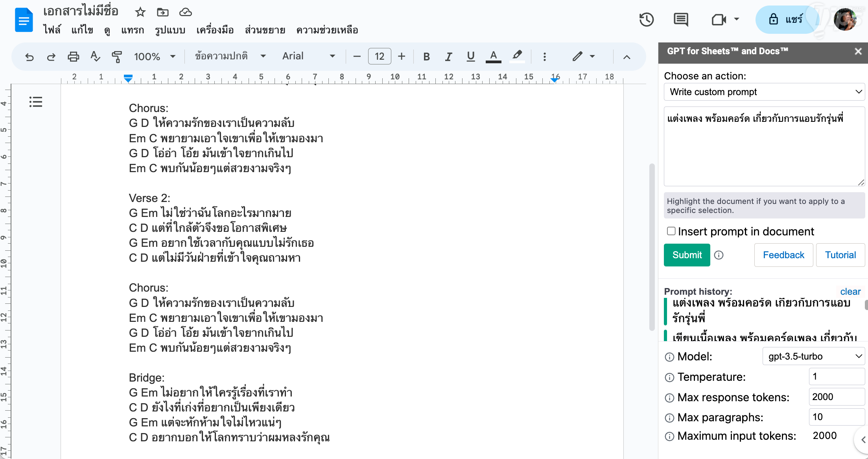Click the clear prompt history link
The image size is (868, 459).
point(850,292)
